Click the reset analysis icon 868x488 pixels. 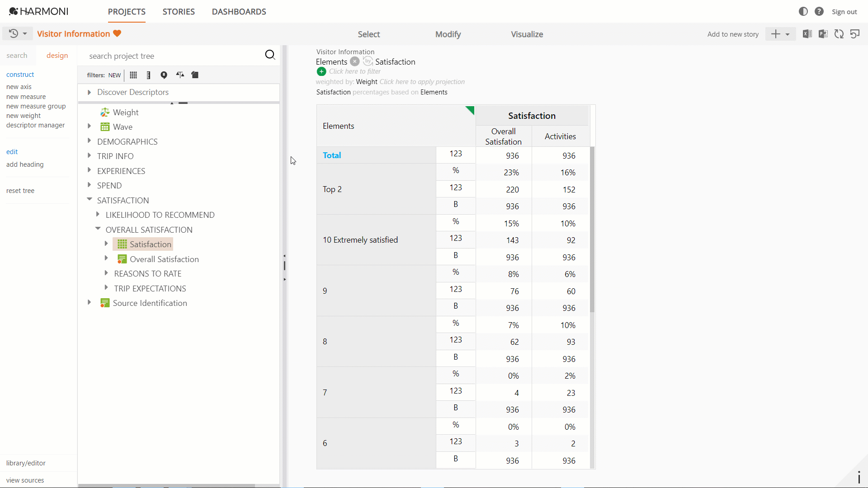click(x=855, y=34)
